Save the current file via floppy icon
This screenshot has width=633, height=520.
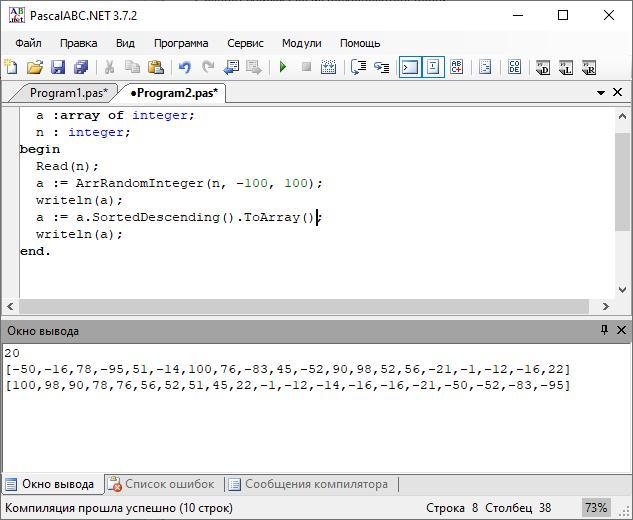pos(58,67)
